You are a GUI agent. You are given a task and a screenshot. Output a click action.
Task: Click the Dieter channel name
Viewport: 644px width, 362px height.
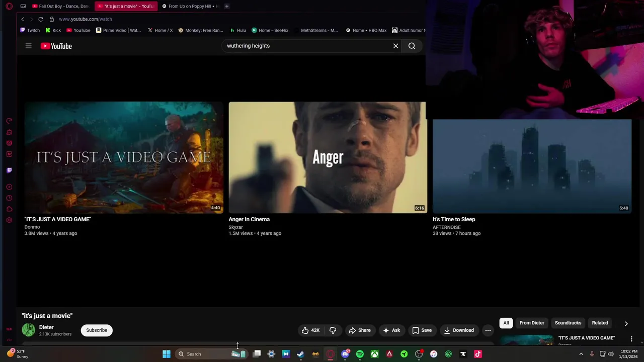[x=46, y=327]
